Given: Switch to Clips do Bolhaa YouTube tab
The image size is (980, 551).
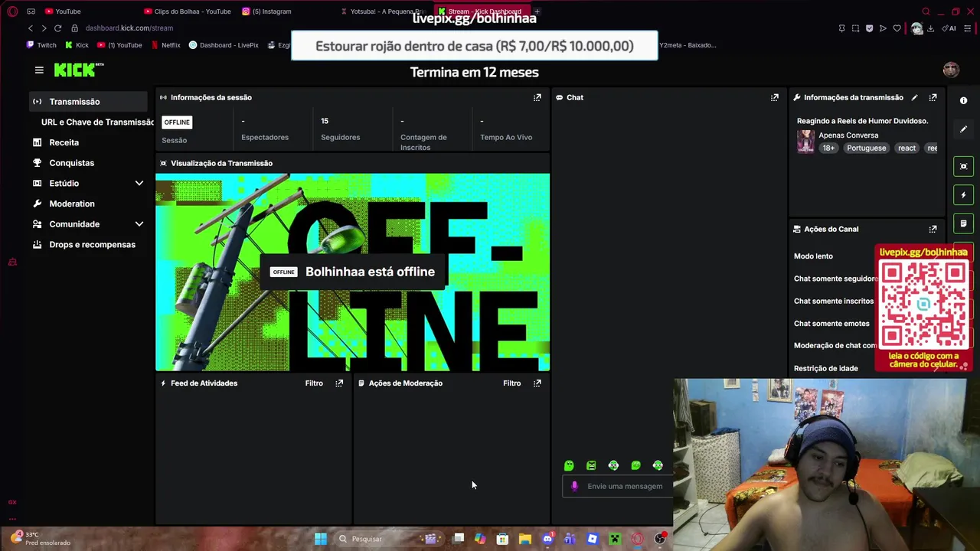Looking at the screenshot, I should (x=188, y=11).
